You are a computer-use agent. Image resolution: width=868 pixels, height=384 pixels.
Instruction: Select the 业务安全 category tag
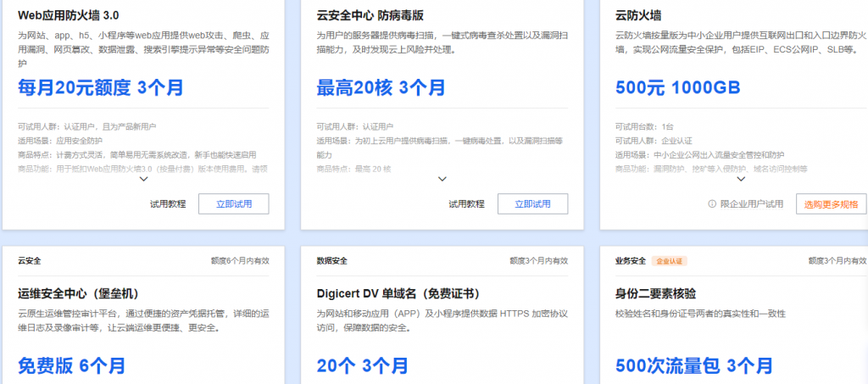[631, 261]
